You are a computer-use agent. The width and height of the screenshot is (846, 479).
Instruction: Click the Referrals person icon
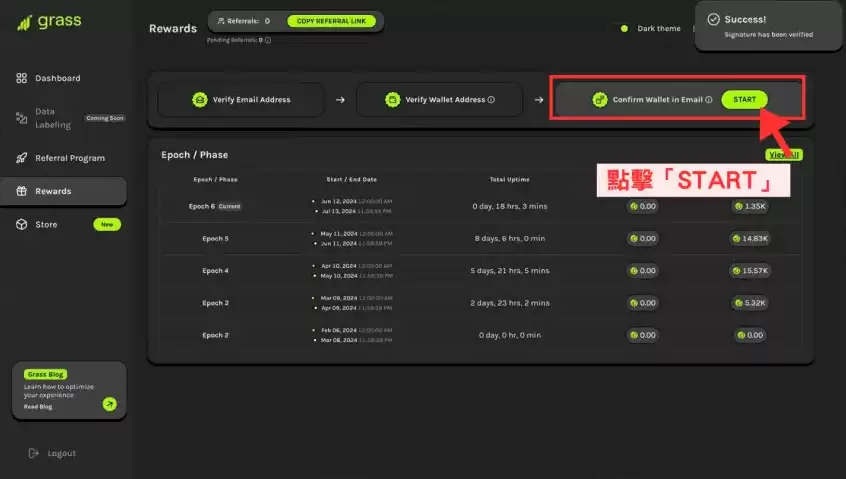point(221,21)
